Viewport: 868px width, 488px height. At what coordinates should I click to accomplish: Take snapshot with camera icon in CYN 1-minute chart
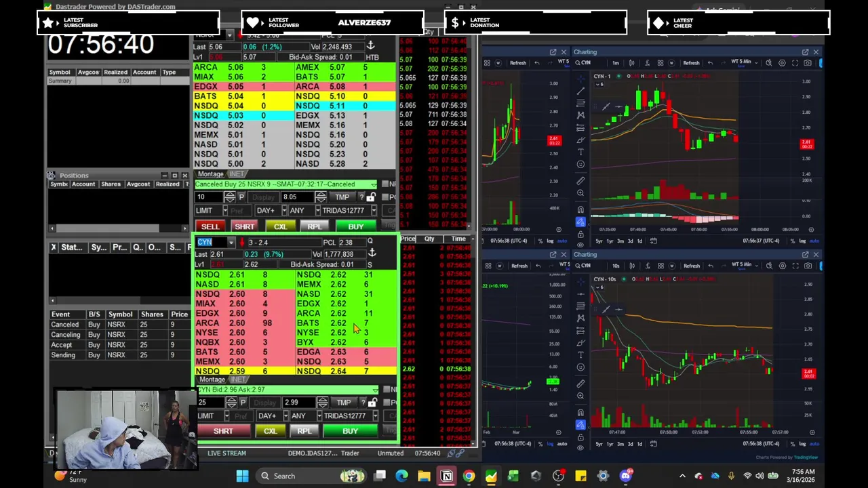[x=808, y=63]
